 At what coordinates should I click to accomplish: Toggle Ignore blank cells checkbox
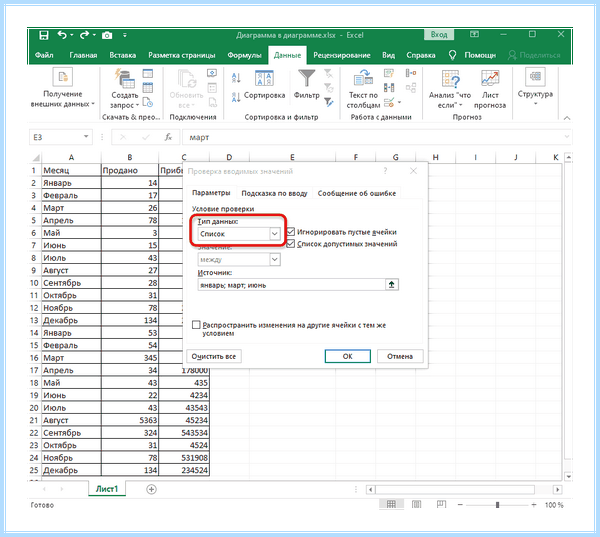291,232
